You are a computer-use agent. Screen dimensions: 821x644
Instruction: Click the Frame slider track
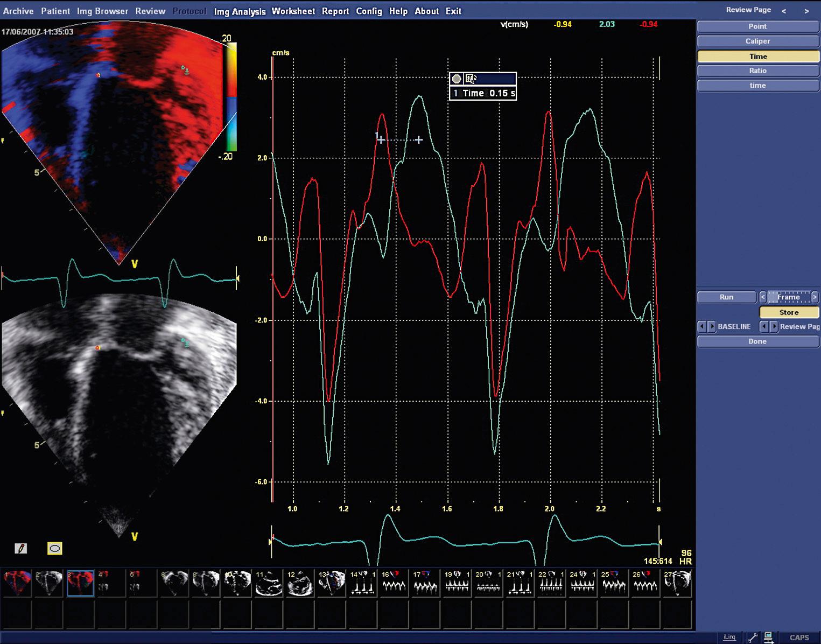(x=788, y=297)
